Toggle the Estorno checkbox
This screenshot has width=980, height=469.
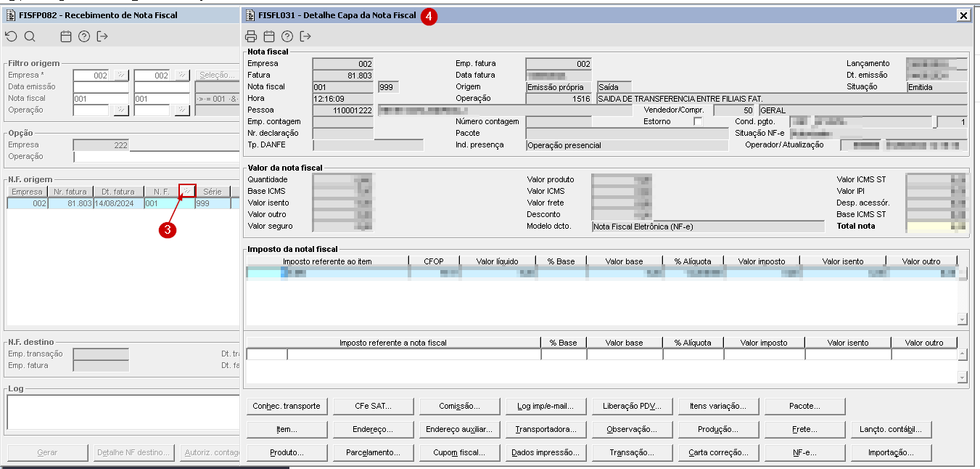[x=698, y=122]
